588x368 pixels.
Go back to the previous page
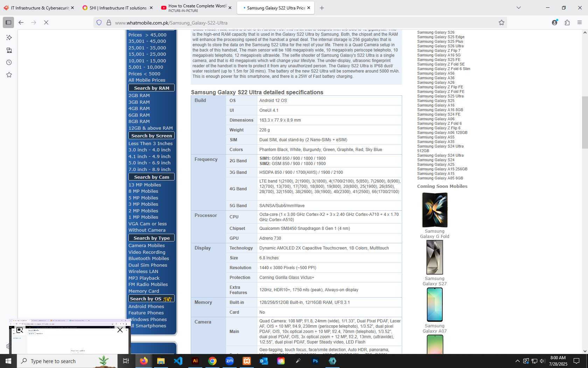tap(21, 22)
